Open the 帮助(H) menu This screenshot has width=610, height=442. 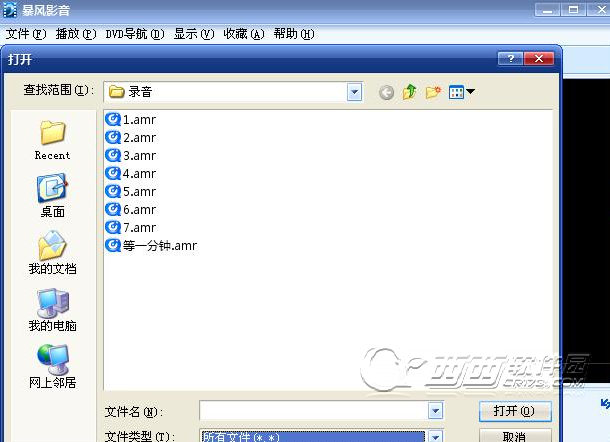[294, 34]
